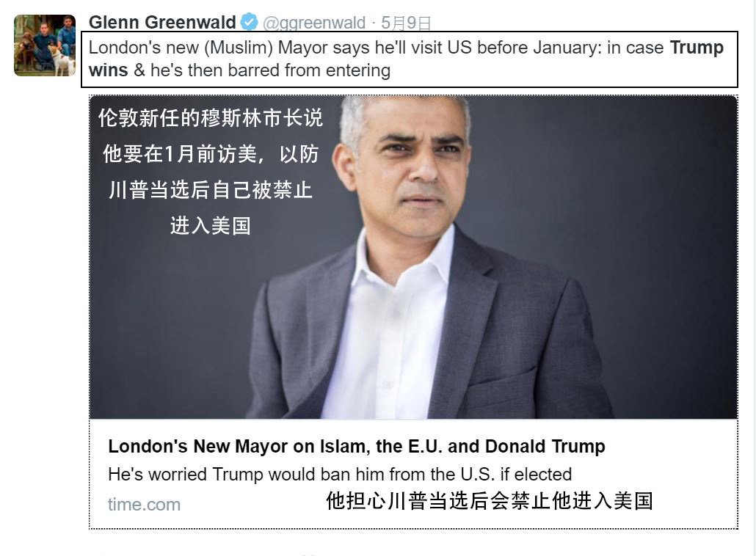Click the caption line 川普当选后自己被禁止
756x556 pixels.
coord(211,190)
